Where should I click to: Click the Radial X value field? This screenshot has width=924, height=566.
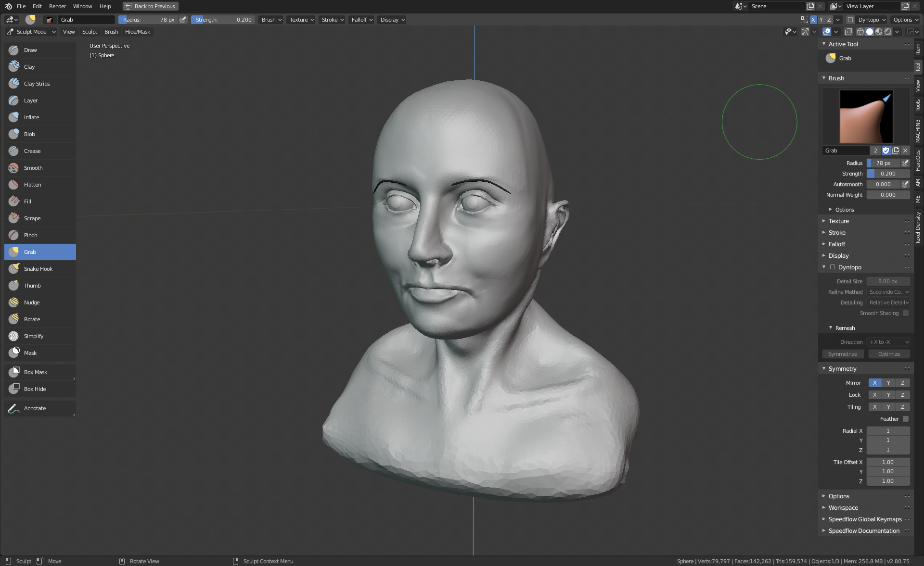888,431
